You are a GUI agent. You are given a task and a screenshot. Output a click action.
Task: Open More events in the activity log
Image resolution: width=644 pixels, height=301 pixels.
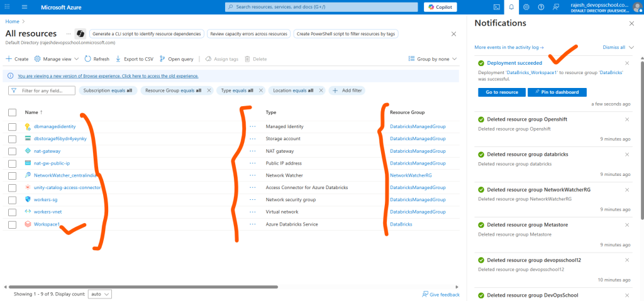pos(509,47)
